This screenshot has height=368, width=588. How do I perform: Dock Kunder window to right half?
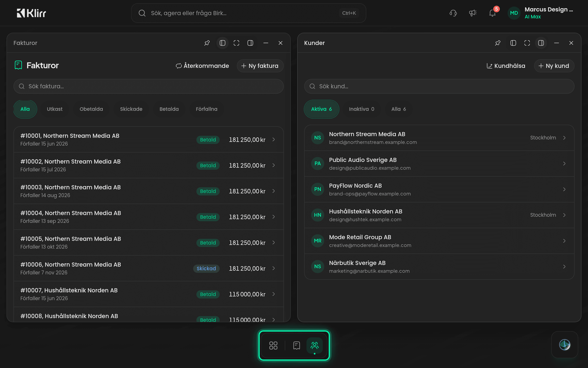click(x=541, y=43)
